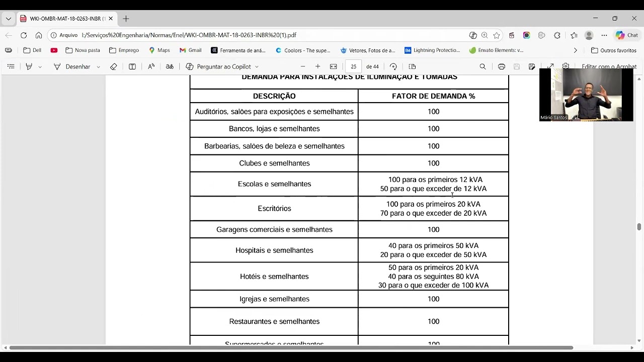Open PDF viewer settings gear

click(566, 65)
